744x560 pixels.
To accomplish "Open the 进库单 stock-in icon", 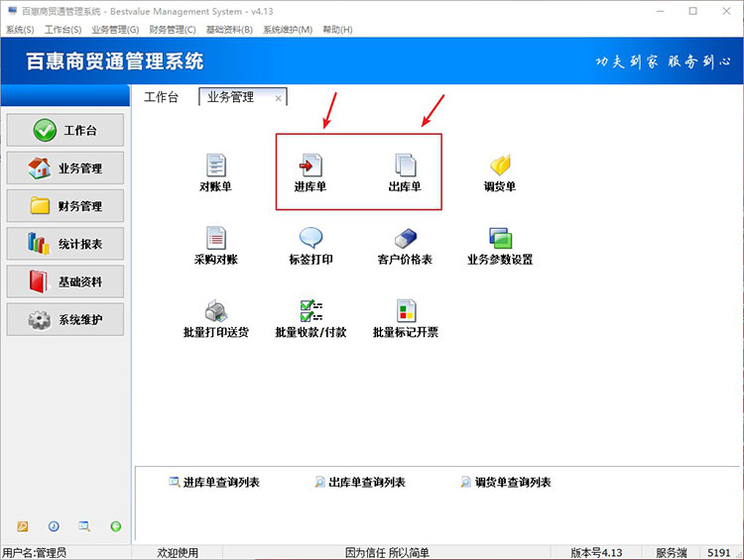I will (x=310, y=165).
